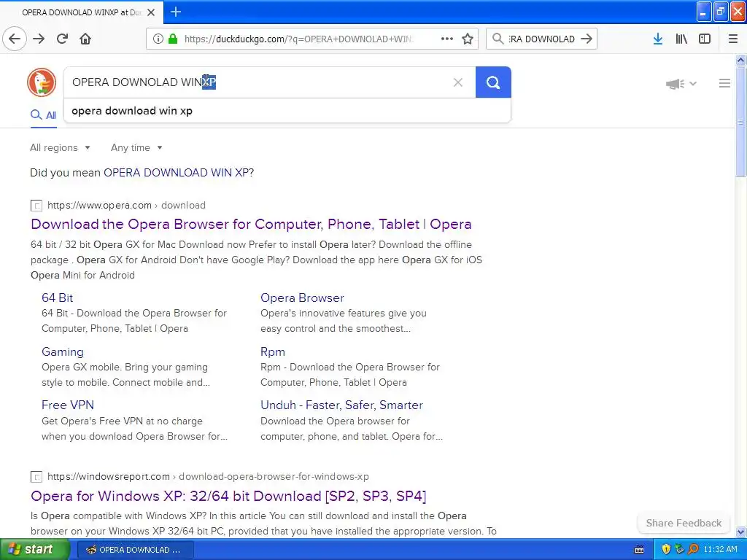Open the Free VPN sitelink
The image size is (747, 560).
(x=68, y=405)
